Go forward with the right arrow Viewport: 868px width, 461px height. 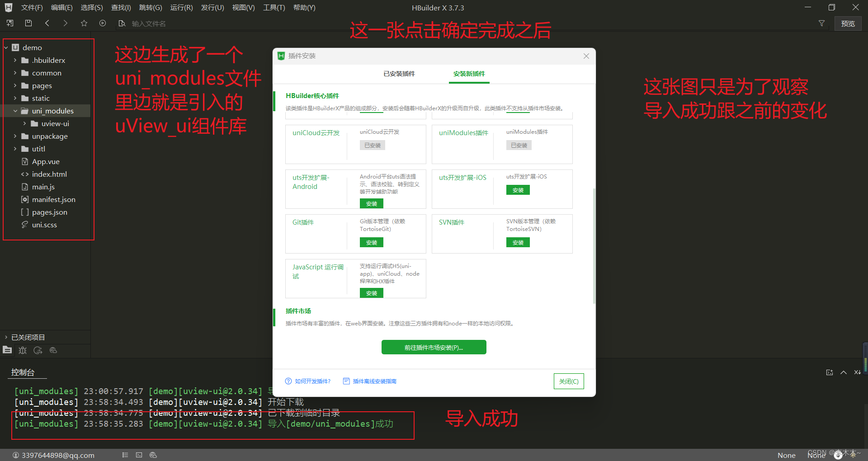66,23
